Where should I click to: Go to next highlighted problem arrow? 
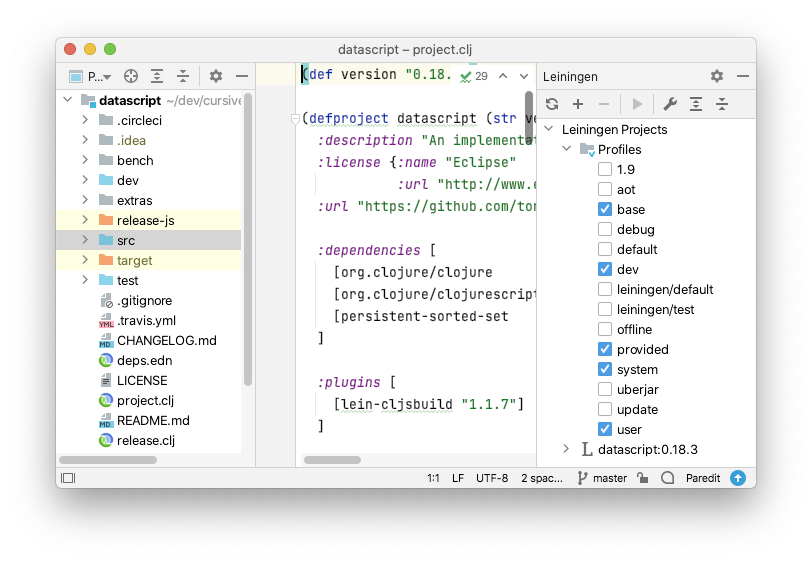tap(524, 77)
